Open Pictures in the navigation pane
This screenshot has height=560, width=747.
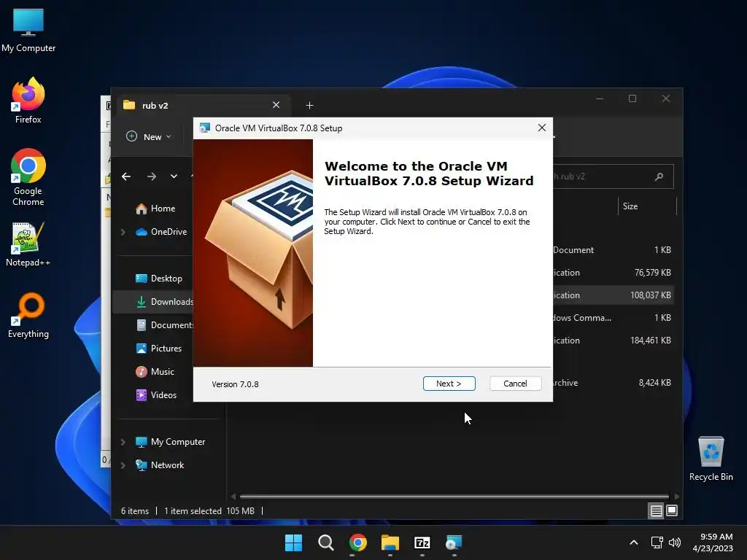click(x=158, y=349)
